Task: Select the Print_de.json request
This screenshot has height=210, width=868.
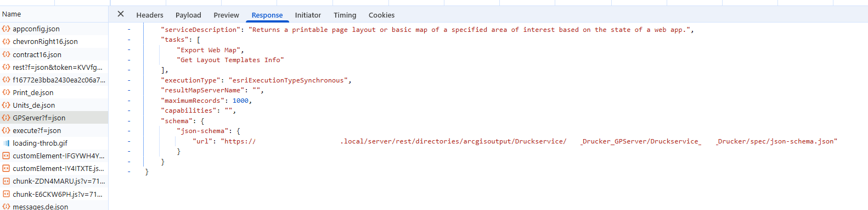Action: coord(54,92)
